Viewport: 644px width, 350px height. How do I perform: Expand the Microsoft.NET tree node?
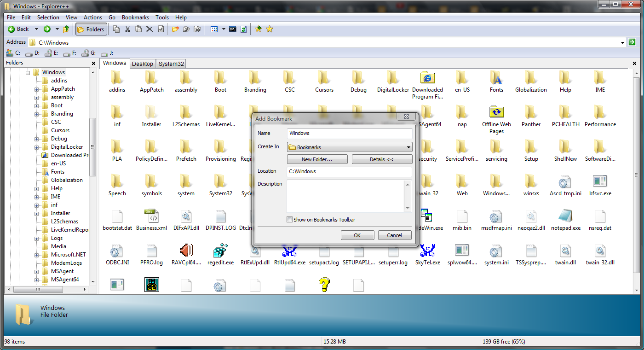coord(36,255)
